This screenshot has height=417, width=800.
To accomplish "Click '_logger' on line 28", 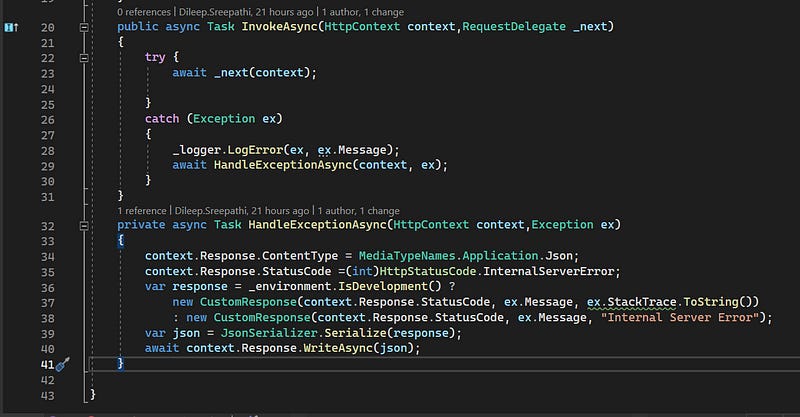I will click(x=196, y=150).
